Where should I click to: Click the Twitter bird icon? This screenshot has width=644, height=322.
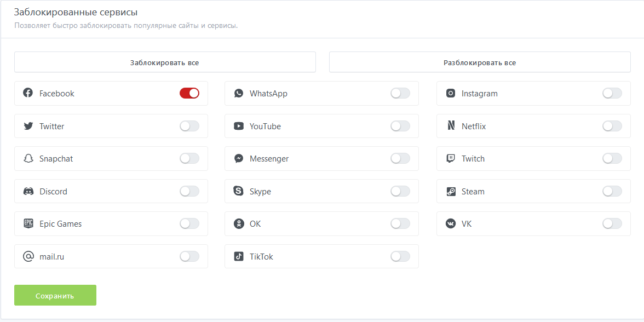tap(28, 127)
